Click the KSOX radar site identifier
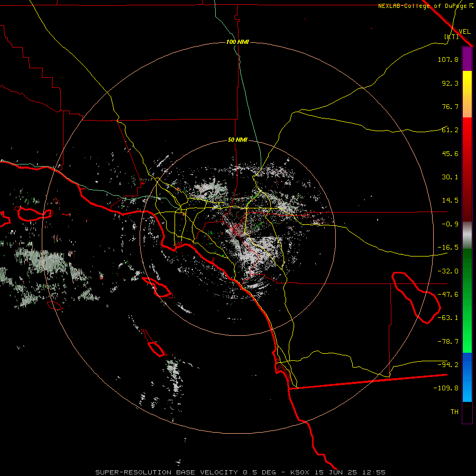476x476 pixels. coord(300,472)
